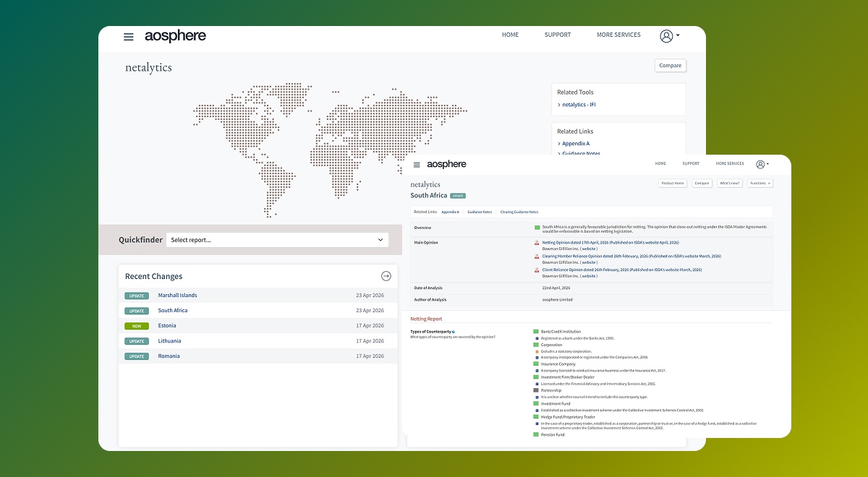Click info icon next to Types of Counterparty

coord(454,332)
